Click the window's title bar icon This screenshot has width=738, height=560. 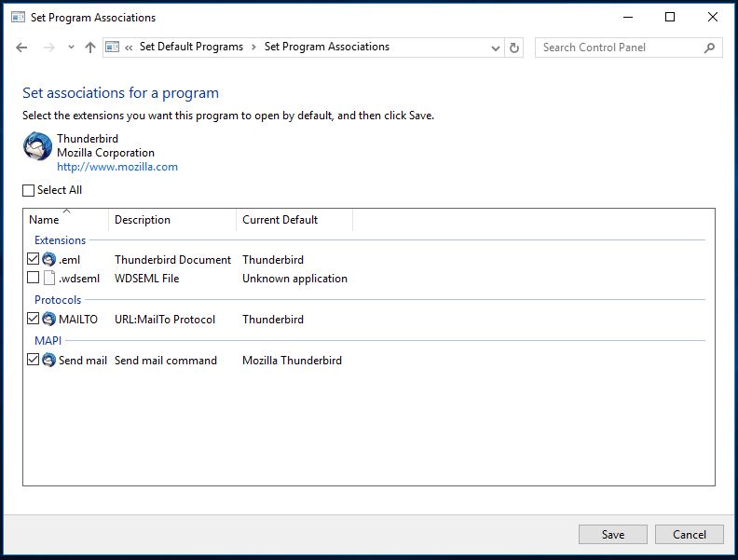point(19,18)
